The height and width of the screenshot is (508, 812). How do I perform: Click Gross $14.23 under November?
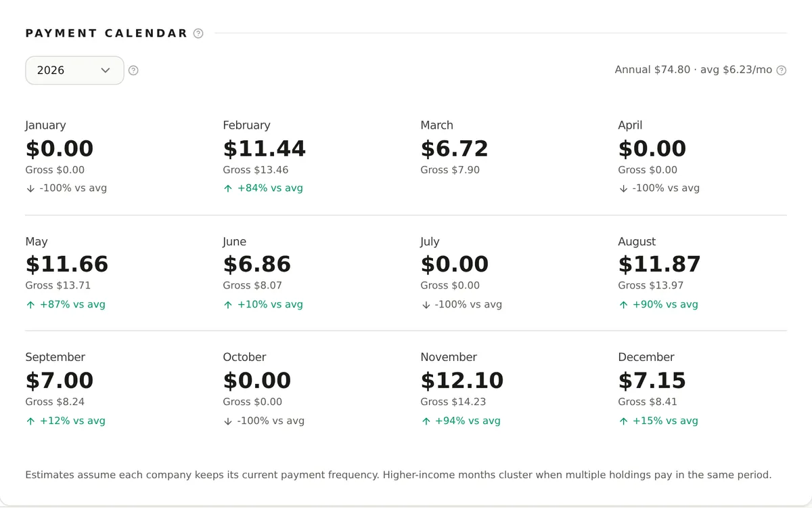[453, 402]
